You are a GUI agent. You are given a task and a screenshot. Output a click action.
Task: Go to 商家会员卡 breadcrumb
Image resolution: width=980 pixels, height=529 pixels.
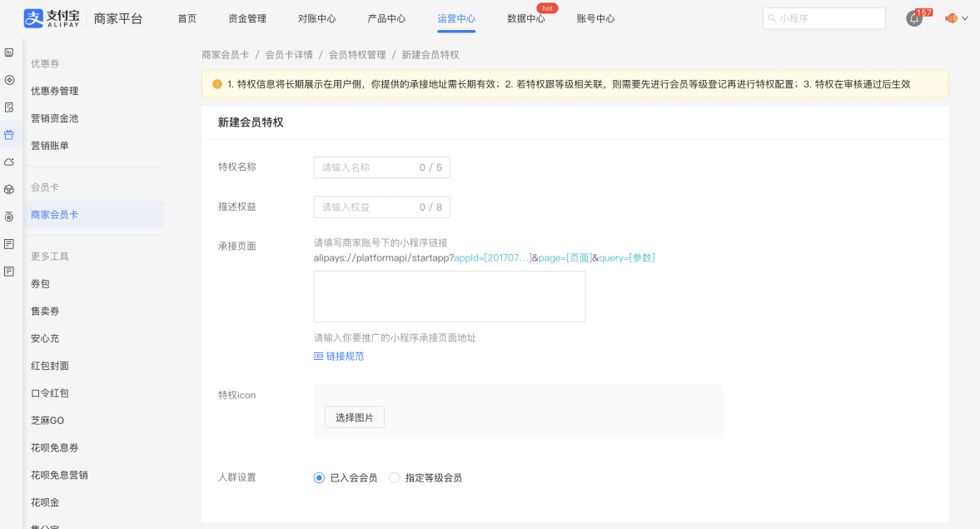pyautogui.click(x=225, y=55)
